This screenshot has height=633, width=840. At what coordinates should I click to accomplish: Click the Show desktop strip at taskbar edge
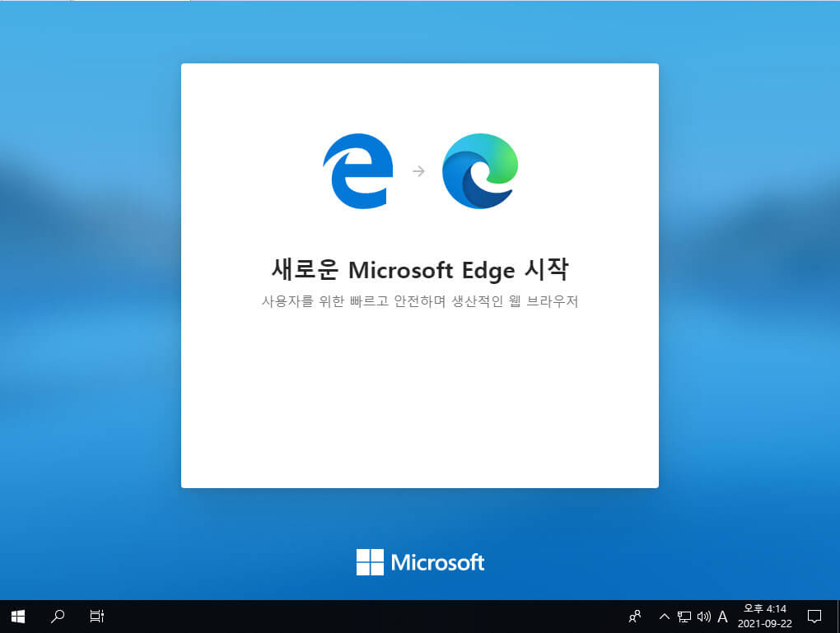[x=838, y=617]
